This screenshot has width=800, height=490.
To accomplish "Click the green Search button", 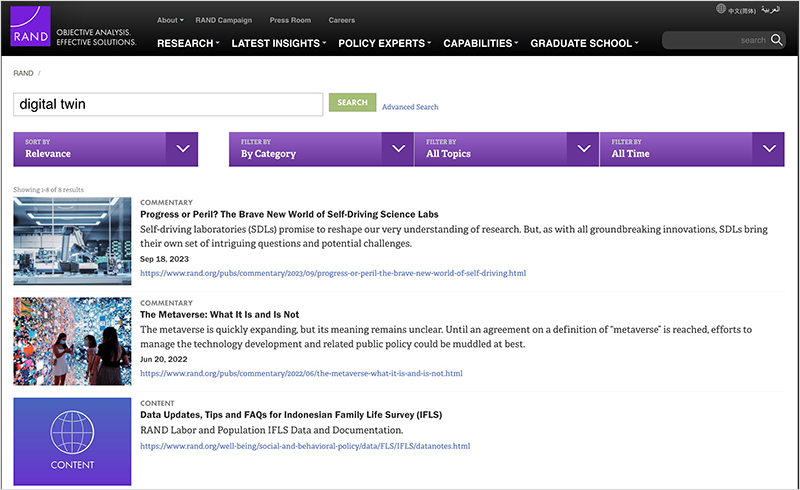I will click(352, 102).
